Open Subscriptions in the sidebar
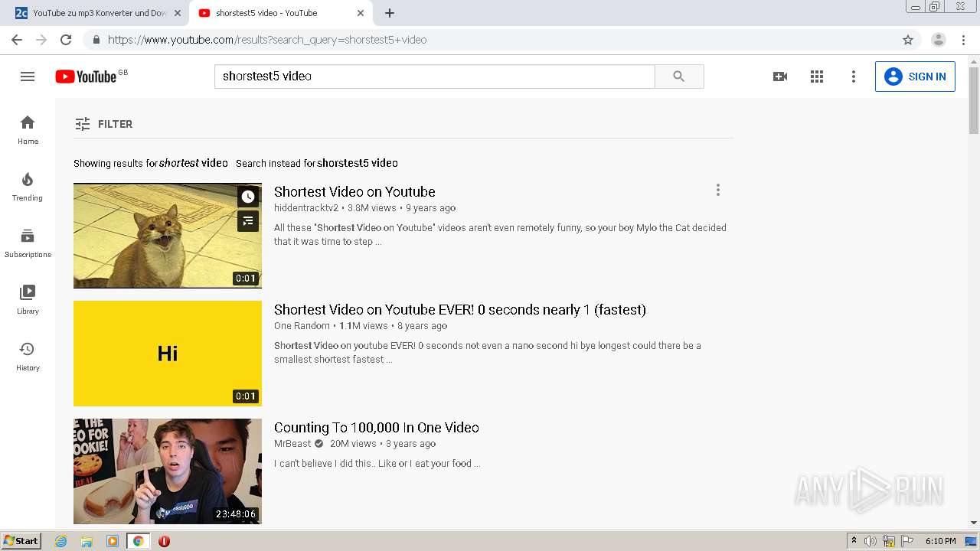Screen dimensions: 980x551 pos(28,243)
